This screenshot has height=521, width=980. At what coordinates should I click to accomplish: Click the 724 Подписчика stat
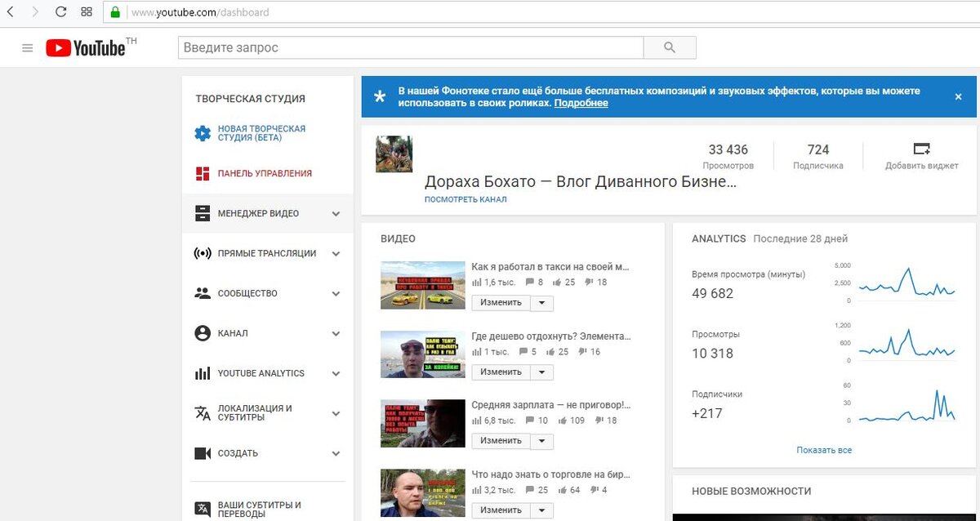(x=818, y=156)
